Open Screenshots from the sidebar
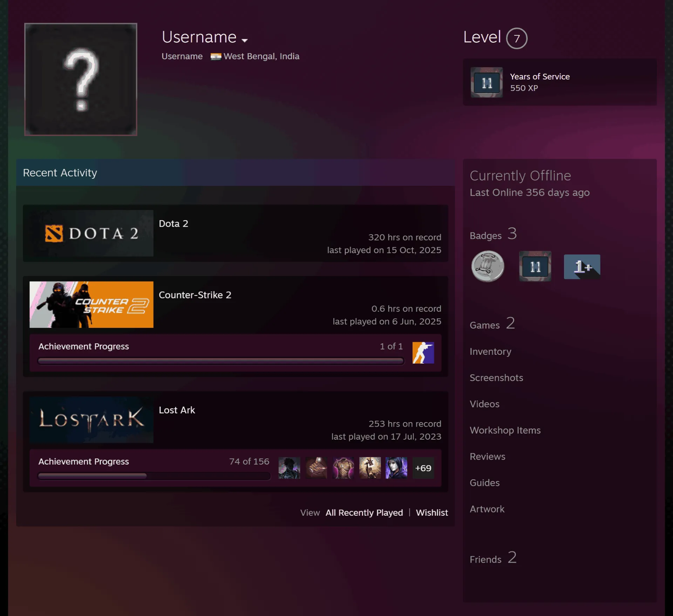This screenshot has width=673, height=616. [x=496, y=378]
